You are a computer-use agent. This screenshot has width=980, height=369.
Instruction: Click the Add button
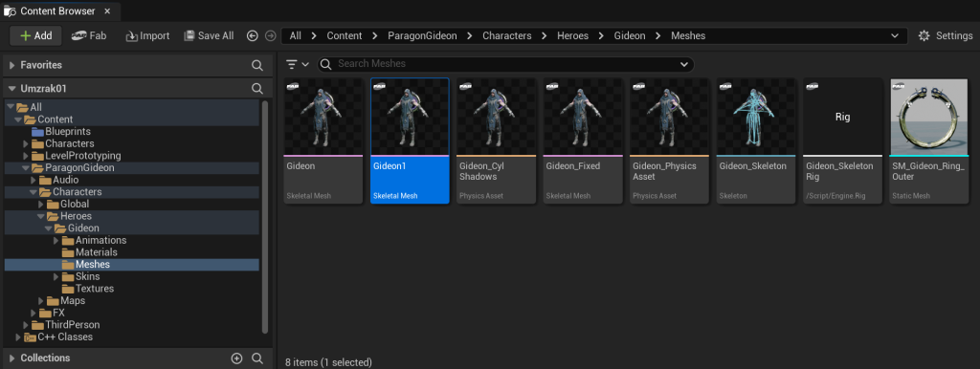[35, 35]
